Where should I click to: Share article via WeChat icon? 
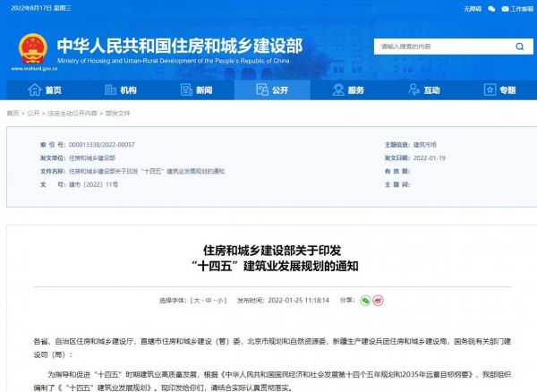[x=365, y=301]
